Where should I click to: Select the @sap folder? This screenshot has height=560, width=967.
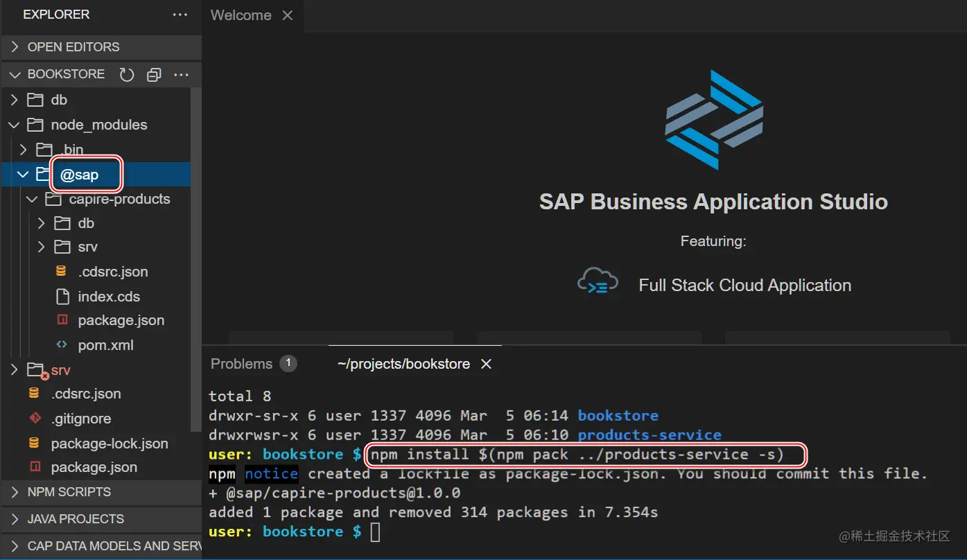click(x=80, y=175)
